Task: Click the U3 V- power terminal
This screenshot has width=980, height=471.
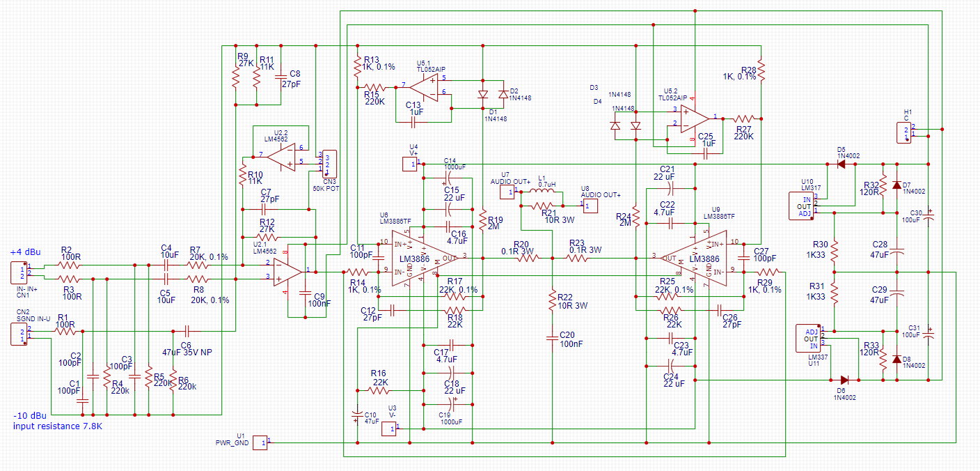Action: [x=390, y=429]
